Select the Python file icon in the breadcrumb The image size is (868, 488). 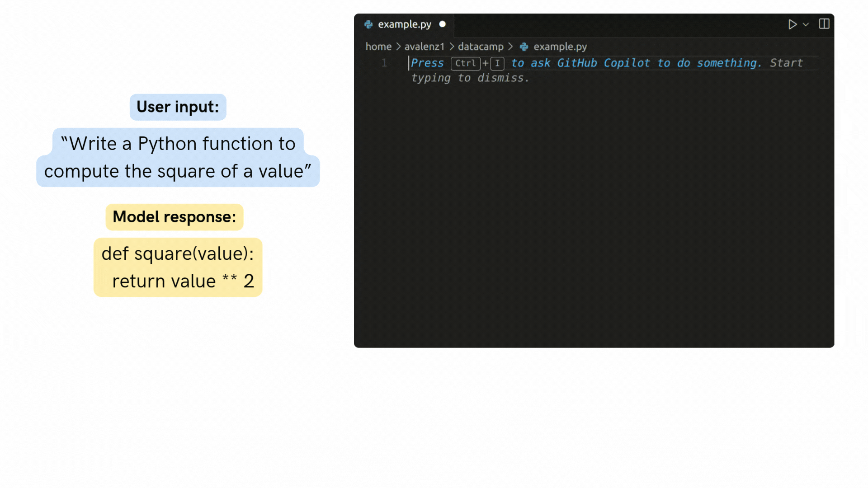[524, 47]
